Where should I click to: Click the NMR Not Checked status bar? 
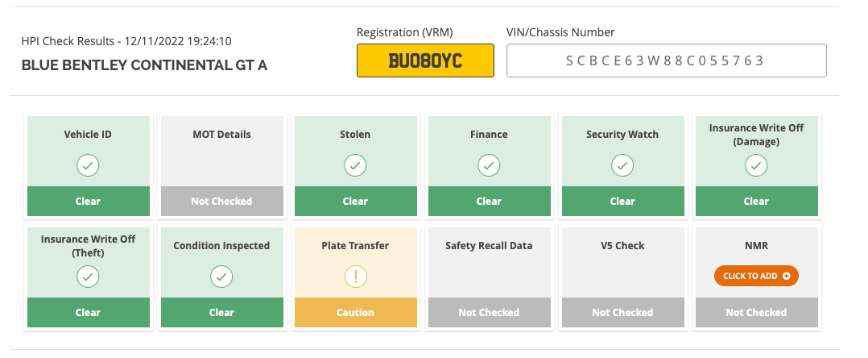tap(756, 313)
